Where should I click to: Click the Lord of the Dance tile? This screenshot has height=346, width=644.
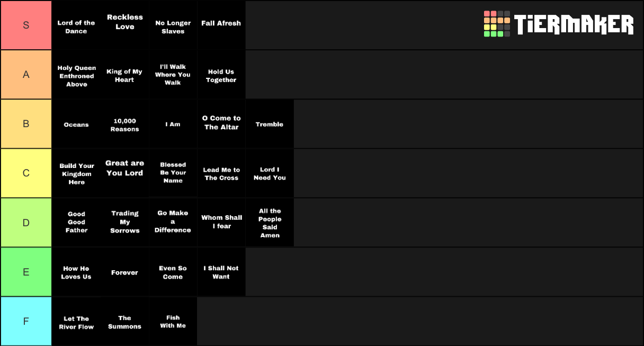pos(76,25)
